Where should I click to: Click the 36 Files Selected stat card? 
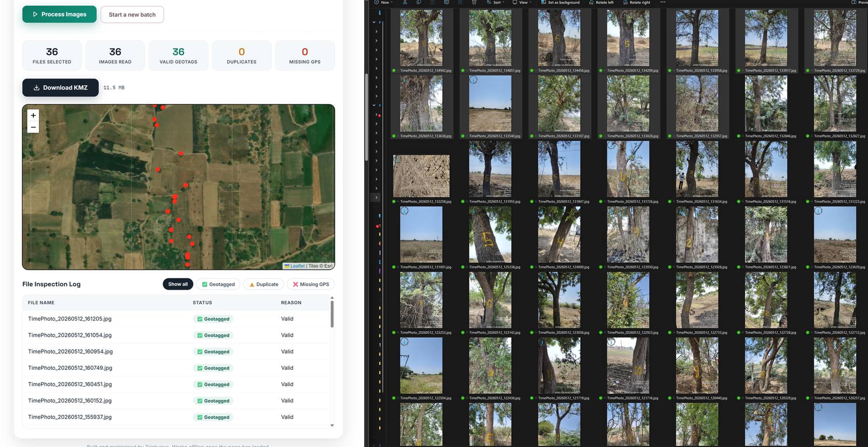coord(52,55)
